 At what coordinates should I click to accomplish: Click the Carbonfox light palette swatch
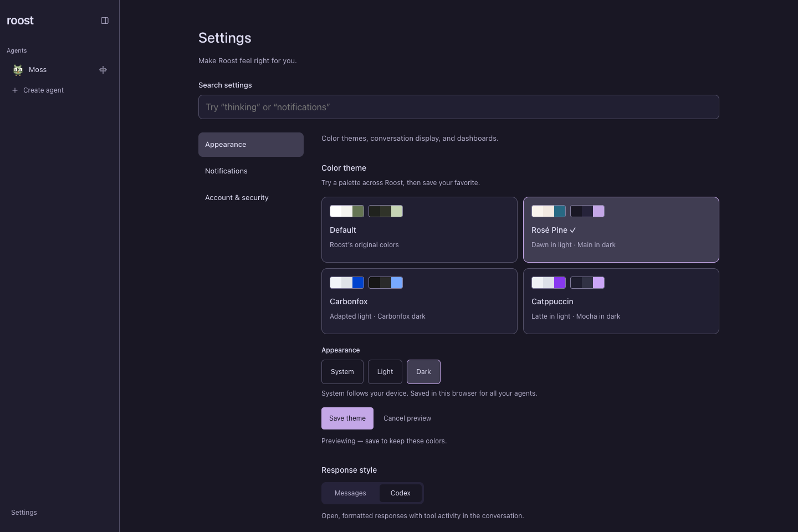click(347, 283)
